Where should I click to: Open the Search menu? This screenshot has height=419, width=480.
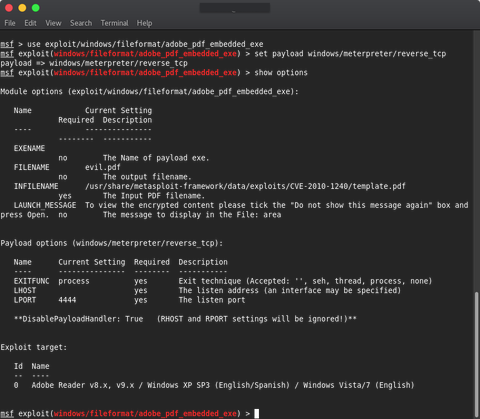point(81,23)
